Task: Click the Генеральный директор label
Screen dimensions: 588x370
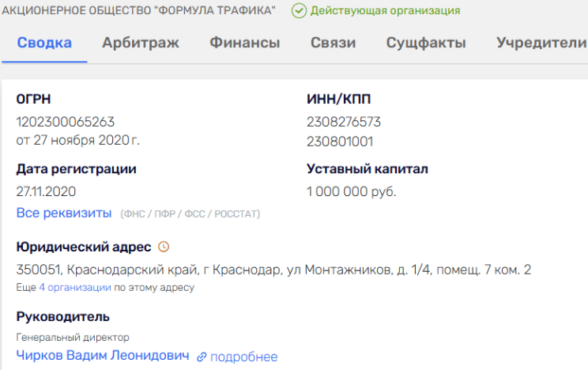Action: tap(73, 338)
